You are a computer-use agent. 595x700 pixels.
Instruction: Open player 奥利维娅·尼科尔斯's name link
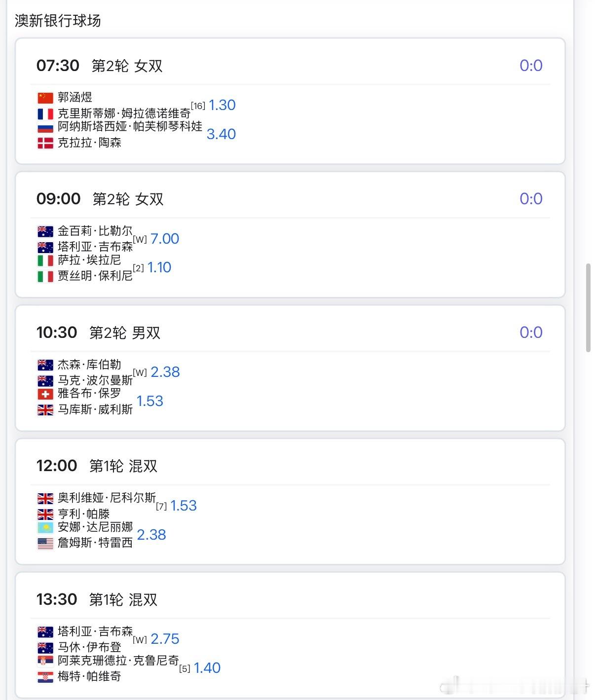point(107,498)
